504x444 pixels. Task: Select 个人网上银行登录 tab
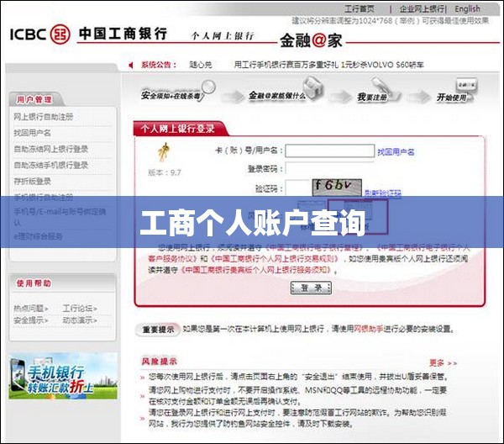tap(179, 129)
